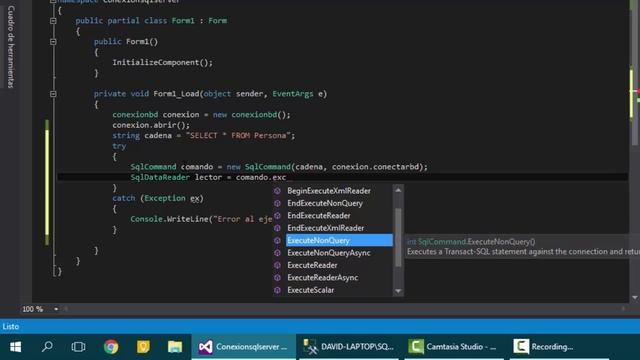Click the catch (Exception ex) line

coord(158,198)
